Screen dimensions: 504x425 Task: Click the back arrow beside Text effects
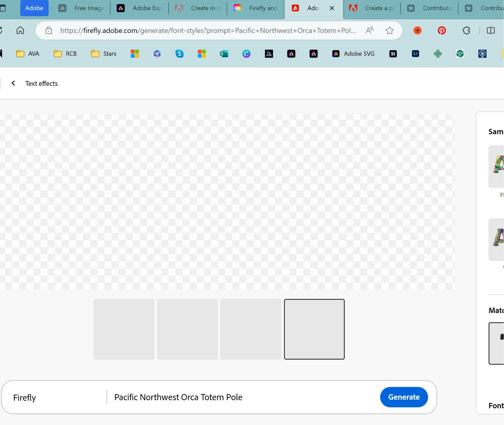13,83
